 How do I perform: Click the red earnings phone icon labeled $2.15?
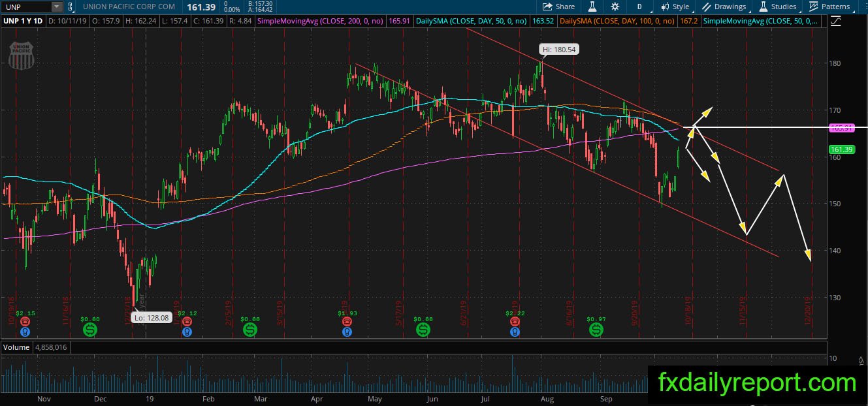tap(25, 321)
